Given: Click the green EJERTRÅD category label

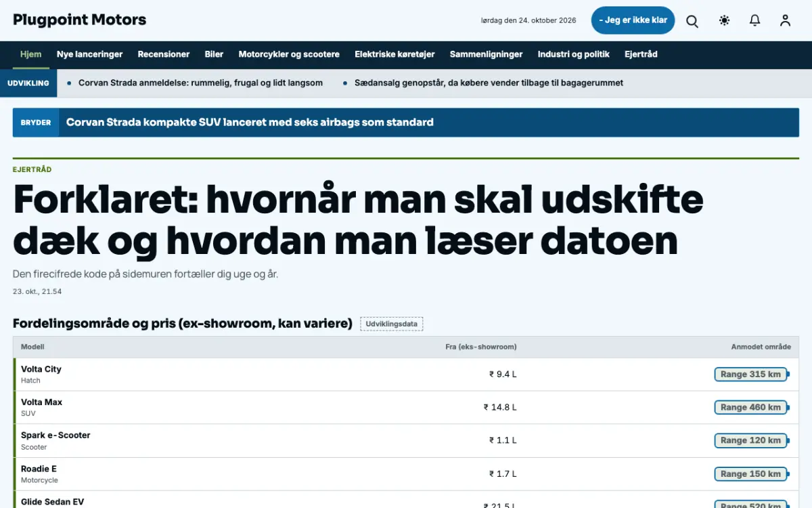Looking at the screenshot, I should click(32, 169).
